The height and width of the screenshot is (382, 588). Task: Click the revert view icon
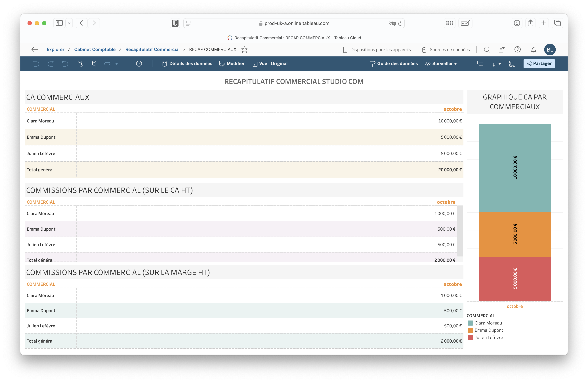65,64
